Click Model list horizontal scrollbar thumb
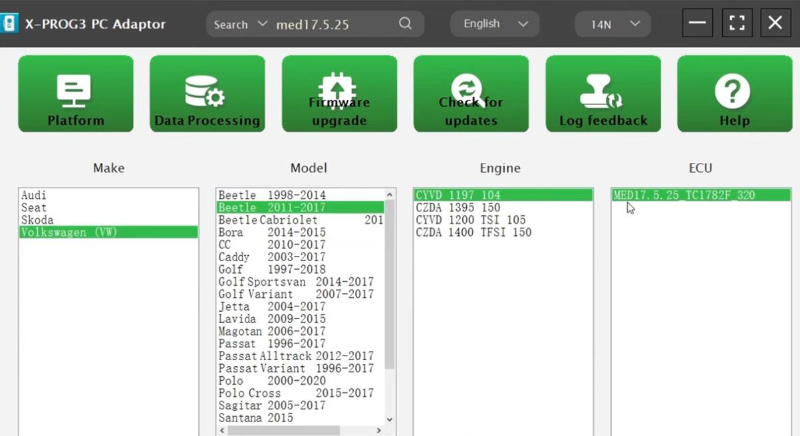The image size is (800, 436). (284, 430)
